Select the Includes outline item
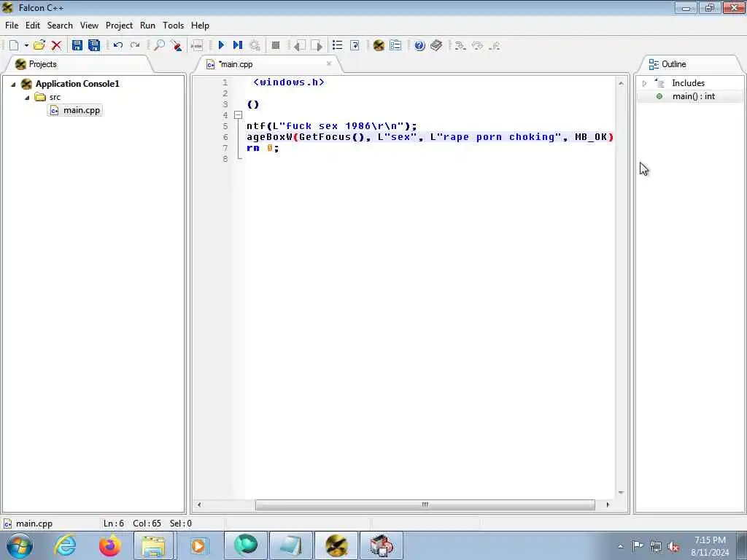 tap(688, 83)
